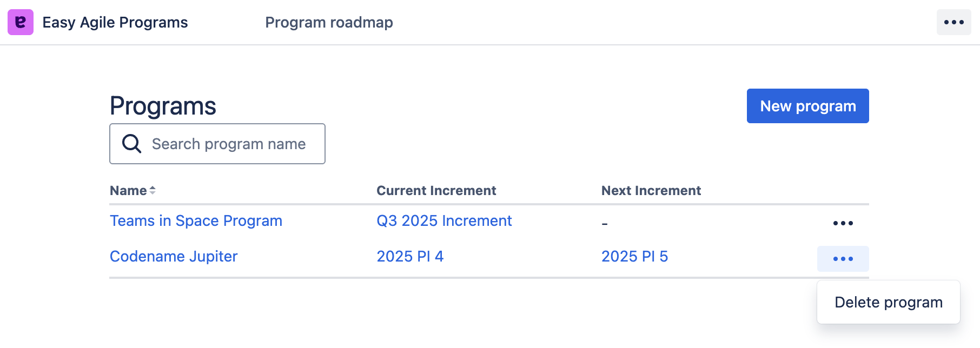This screenshot has width=980, height=348.
Task: Click the Easy Agile purple logo icon
Action: [21, 22]
